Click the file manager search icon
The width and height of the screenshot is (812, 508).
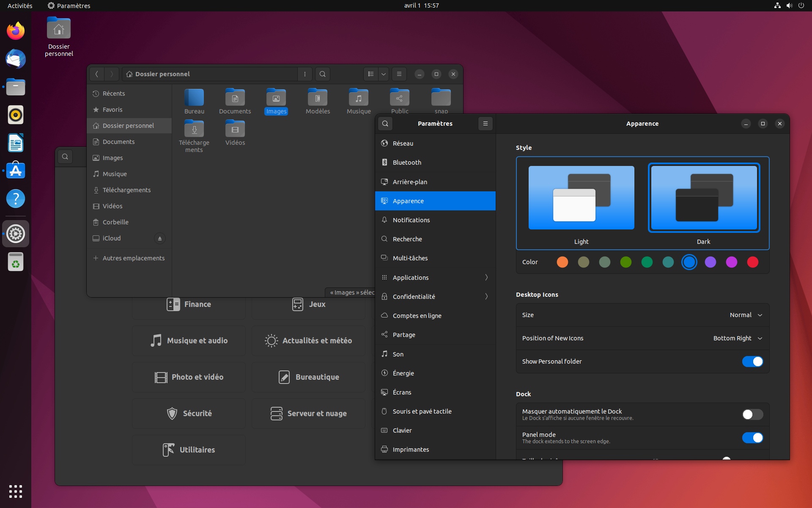point(322,74)
